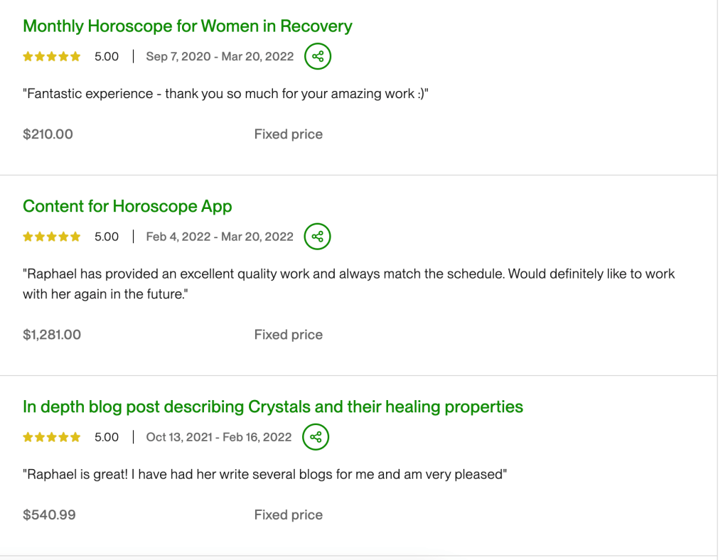Image resolution: width=728 pixels, height=560 pixels.
Task: Click the $210.00 price amount
Action: (x=48, y=134)
